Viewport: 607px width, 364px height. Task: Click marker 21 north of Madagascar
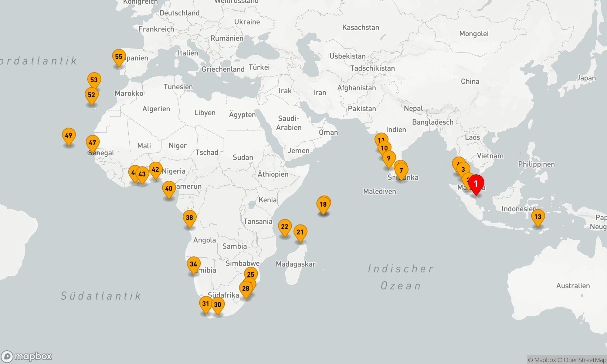point(300,232)
